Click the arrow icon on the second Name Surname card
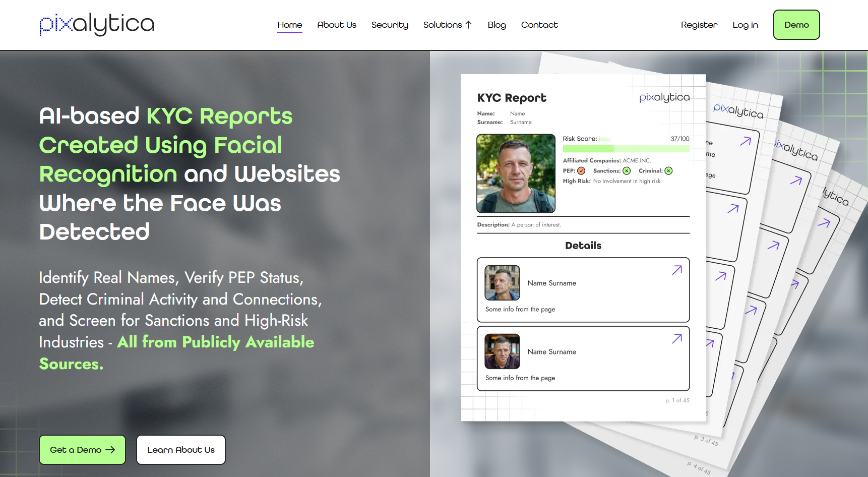Viewport: 868px width, 477px height. 677,339
